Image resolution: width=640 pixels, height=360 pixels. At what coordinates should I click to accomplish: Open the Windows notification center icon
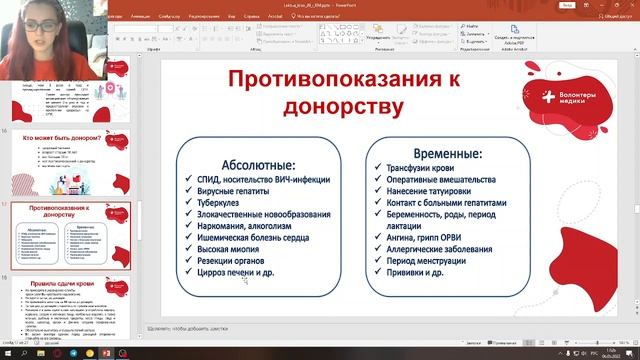point(629,353)
